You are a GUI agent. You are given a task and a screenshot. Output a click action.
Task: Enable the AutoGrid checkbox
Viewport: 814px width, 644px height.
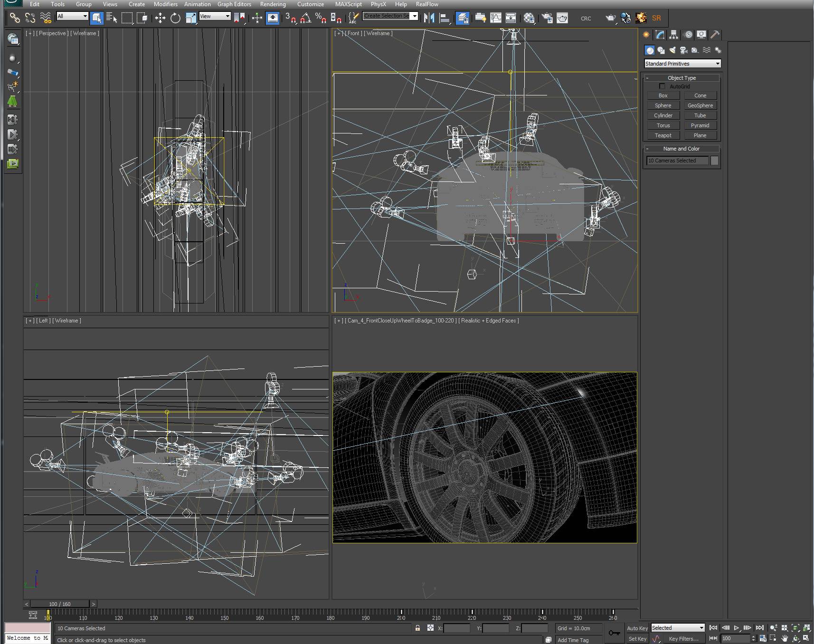tap(662, 86)
